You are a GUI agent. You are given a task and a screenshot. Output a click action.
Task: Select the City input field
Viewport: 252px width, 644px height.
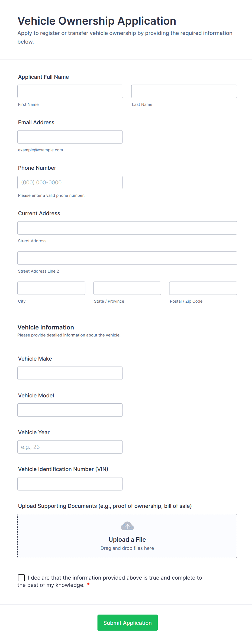[51, 288]
